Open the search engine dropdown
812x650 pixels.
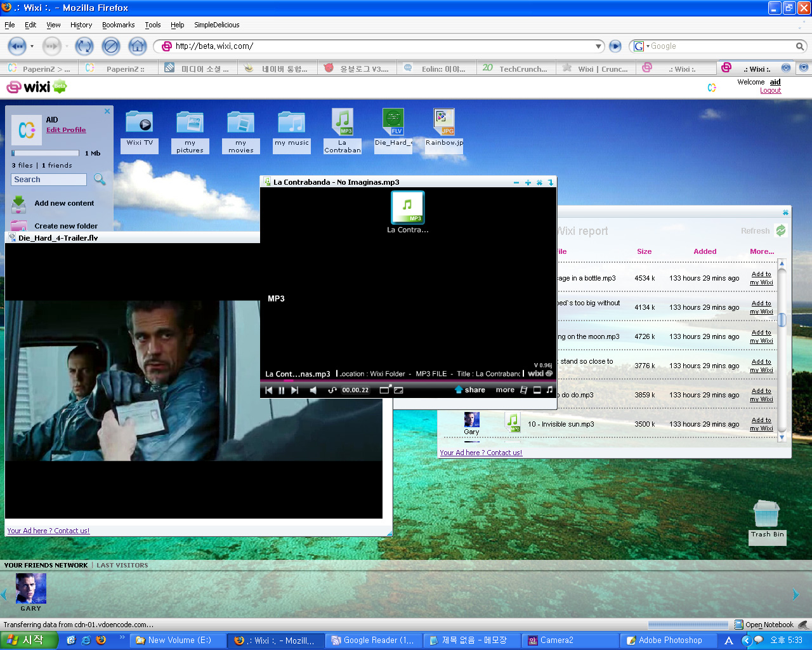click(x=642, y=46)
